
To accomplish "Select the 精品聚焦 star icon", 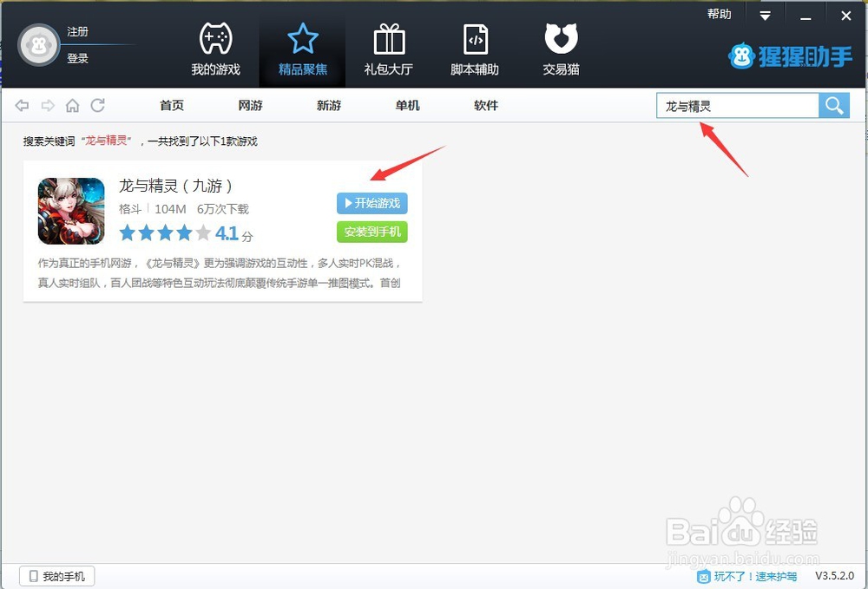I will (x=302, y=39).
